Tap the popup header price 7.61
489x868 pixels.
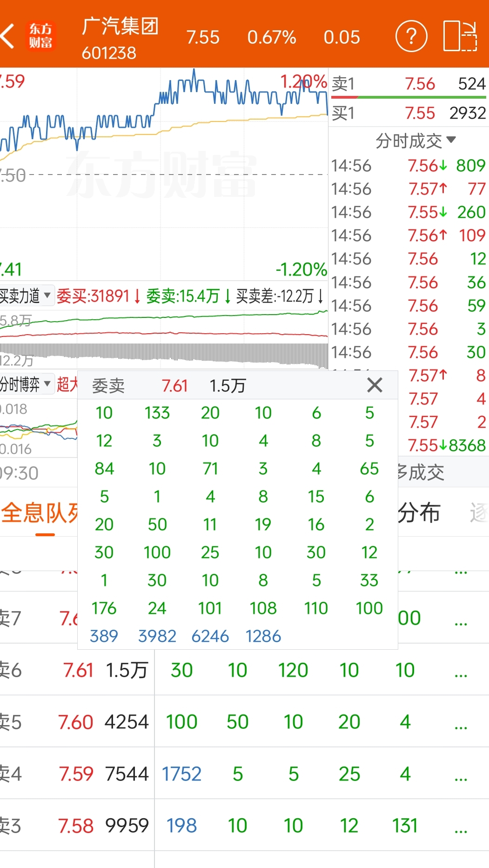tap(174, 385)
